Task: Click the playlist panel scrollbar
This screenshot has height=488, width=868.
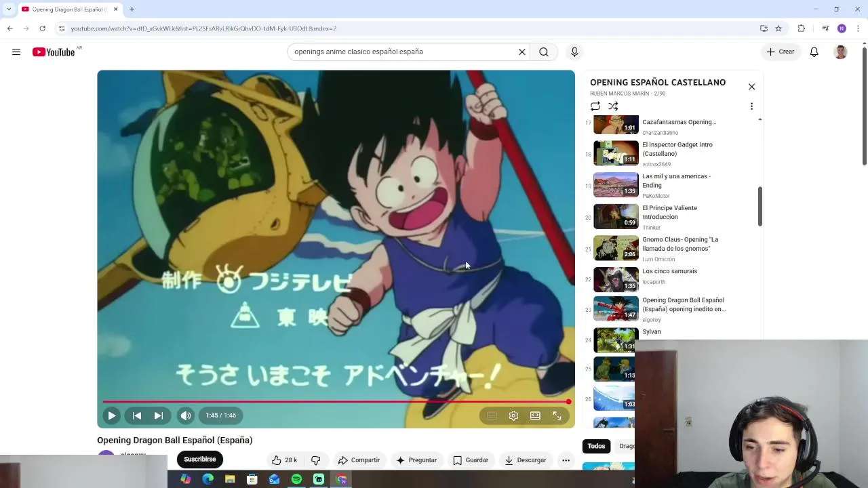Action: 759,207
